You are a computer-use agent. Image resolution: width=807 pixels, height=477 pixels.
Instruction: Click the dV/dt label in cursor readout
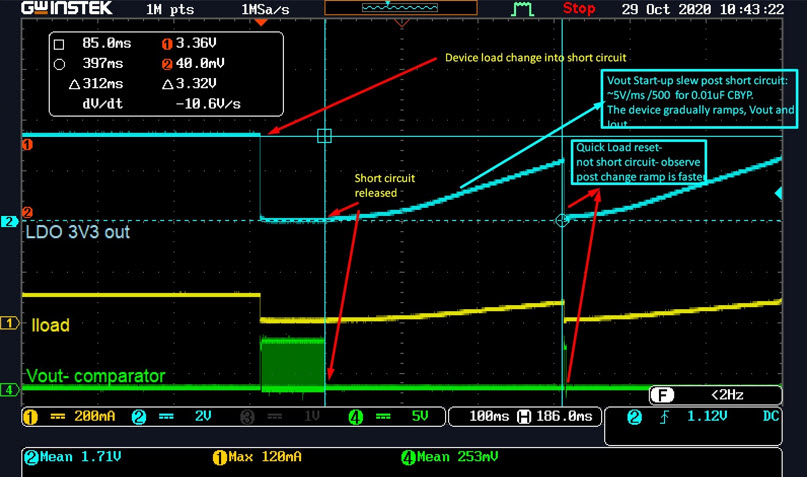[x=103, y=104]
